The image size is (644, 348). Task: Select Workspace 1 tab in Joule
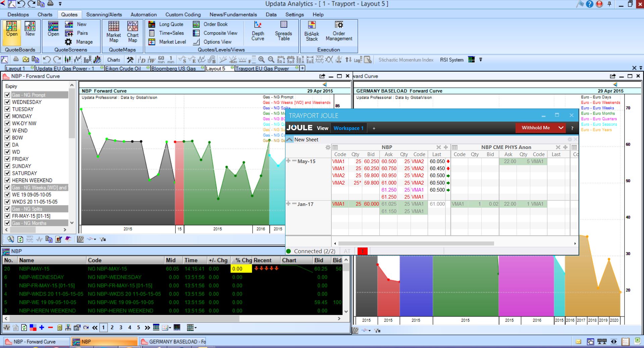pyautogui.click(x=348, y=128)
